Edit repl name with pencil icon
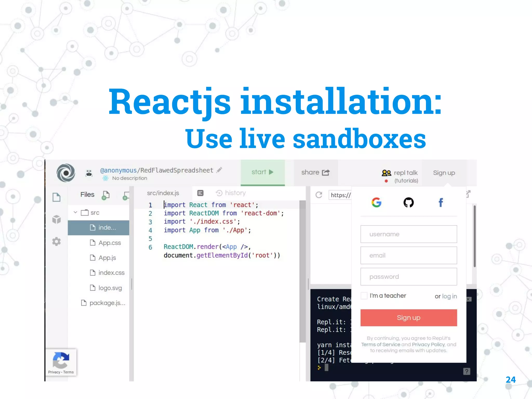The height and width of the screenshot is (399, 532). pos(220,170)
